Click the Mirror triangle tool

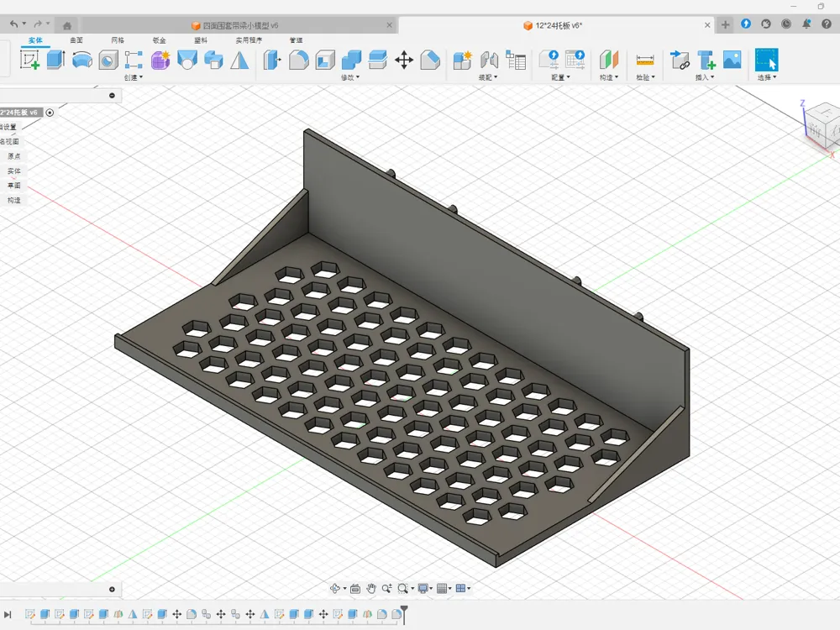point(239,60)
